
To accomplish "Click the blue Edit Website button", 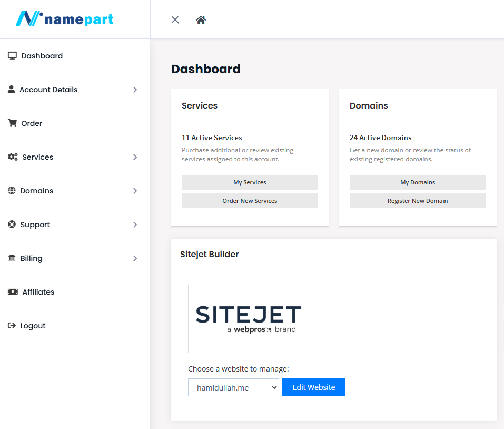I will (314, 387).
